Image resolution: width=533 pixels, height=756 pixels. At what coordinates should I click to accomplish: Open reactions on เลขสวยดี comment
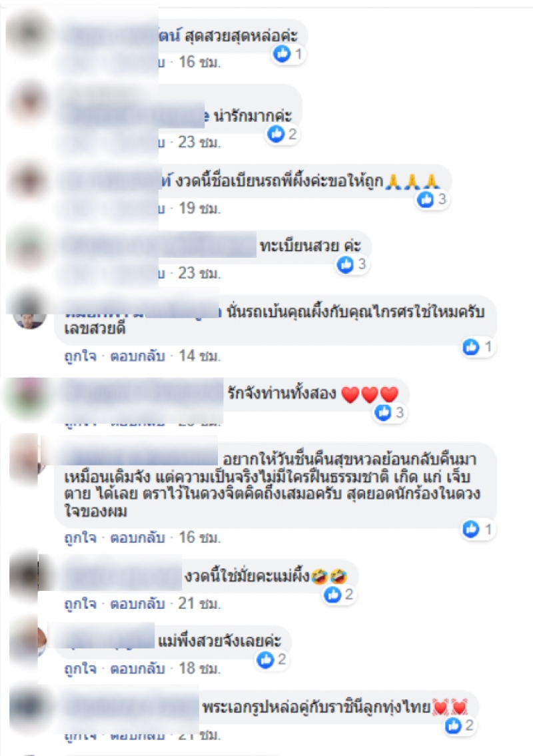(478, 346)
